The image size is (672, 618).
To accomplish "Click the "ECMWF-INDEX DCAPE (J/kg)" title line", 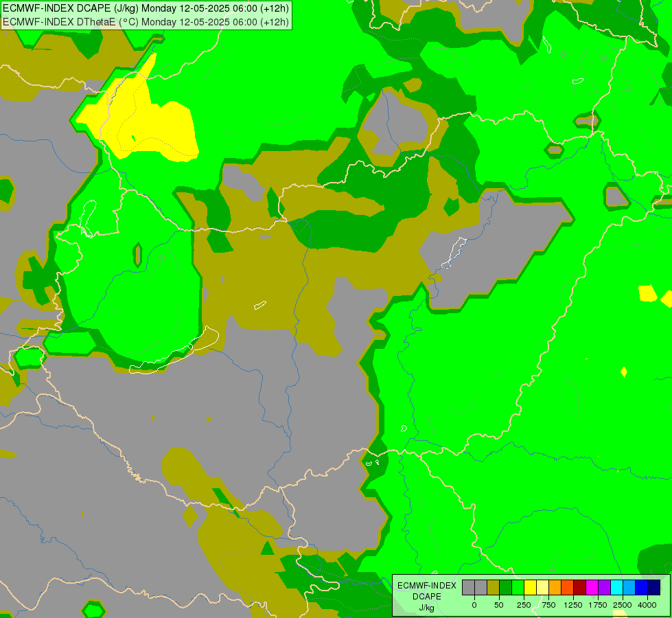I will click(146, 8).
